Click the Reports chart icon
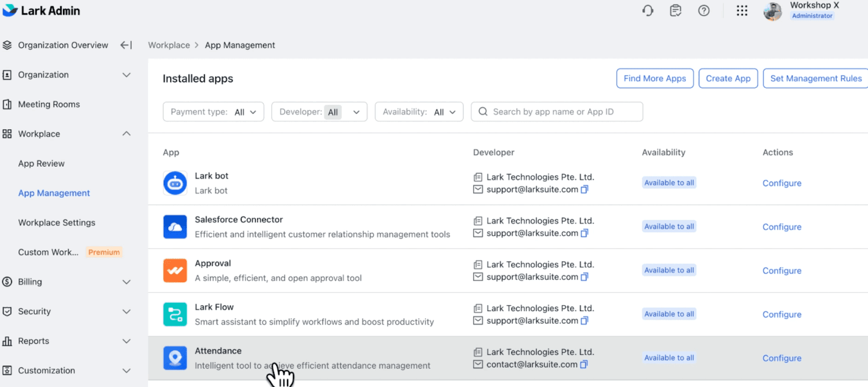This screenshot has height=387, width=868. coord(7,341)
